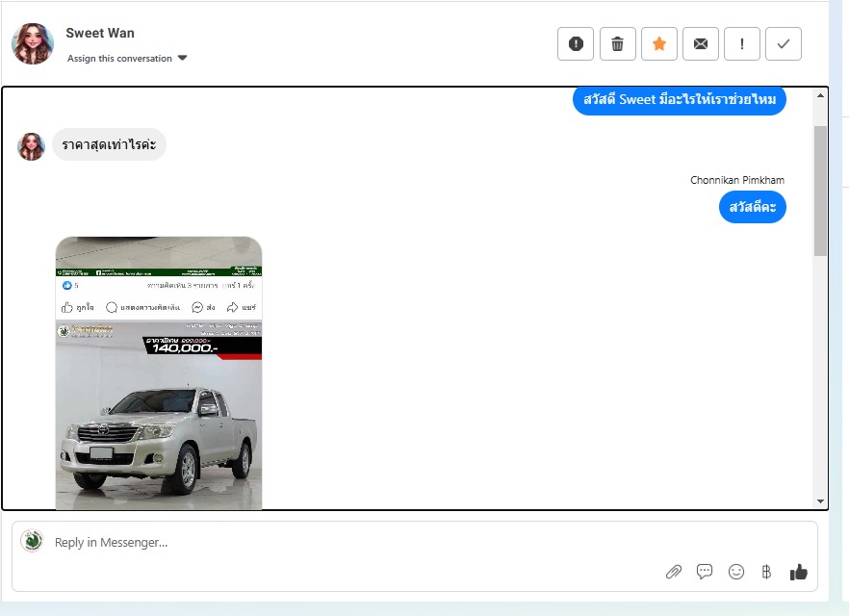Click small avatar beside ราคาสุดเท่าไรค่ะ message
Viewport: 849px width, 616px height.
[x=31, y=146]
